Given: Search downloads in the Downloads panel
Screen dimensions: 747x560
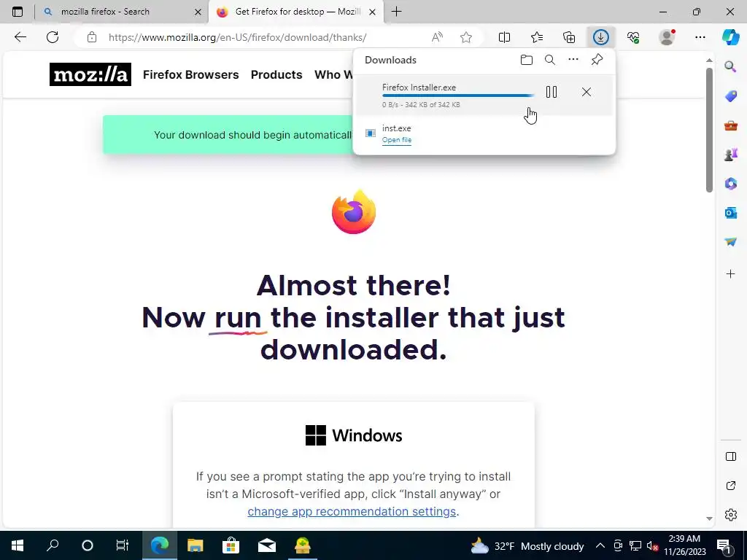Looking at the screenshot, I should click(550, 60).
